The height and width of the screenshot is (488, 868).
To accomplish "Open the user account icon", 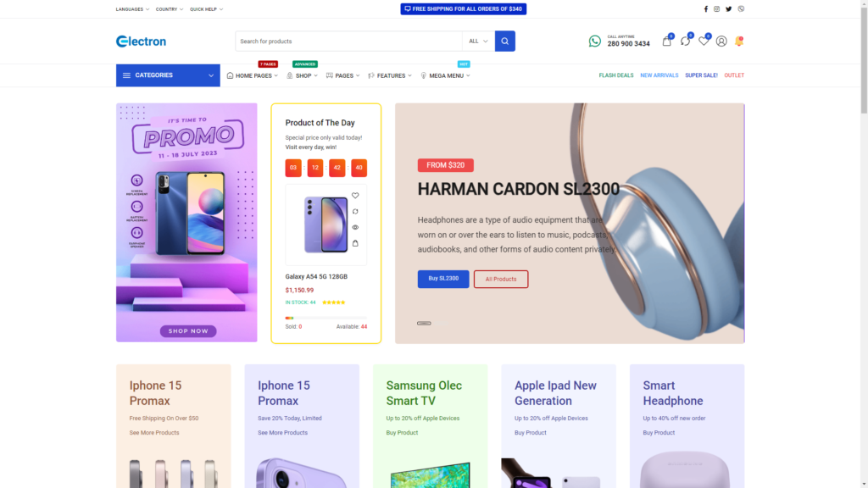I will (x=721, y=42).
